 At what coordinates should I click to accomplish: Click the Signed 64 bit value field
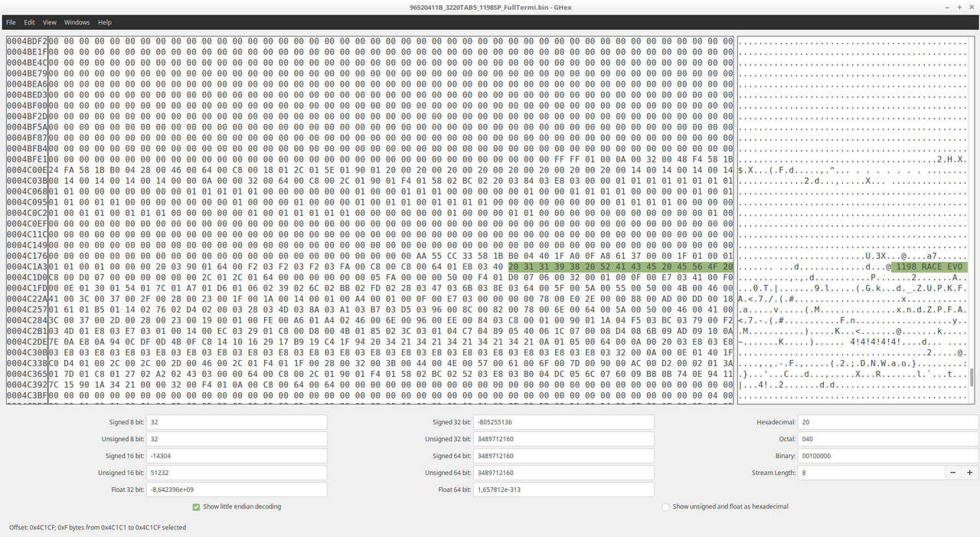tap(563, 456)
